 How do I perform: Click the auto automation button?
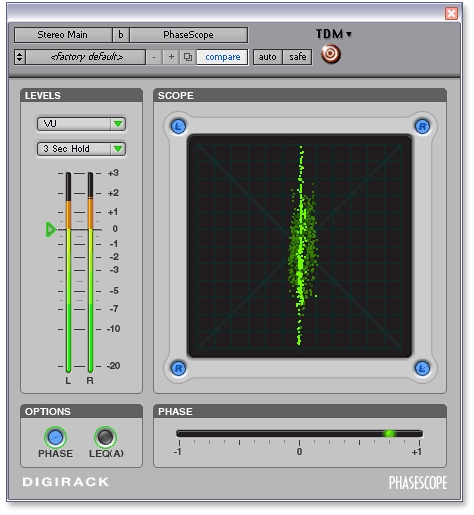267,57
